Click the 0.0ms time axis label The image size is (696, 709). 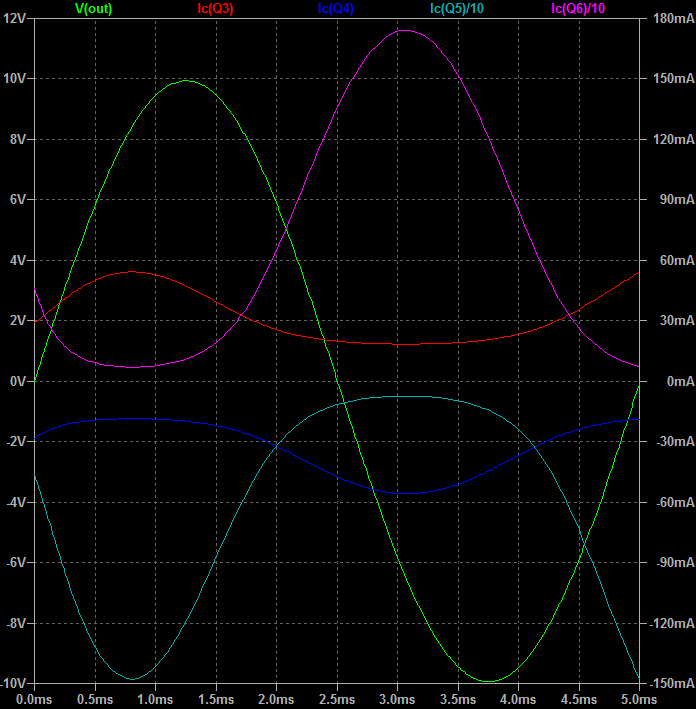pos(34,700)
